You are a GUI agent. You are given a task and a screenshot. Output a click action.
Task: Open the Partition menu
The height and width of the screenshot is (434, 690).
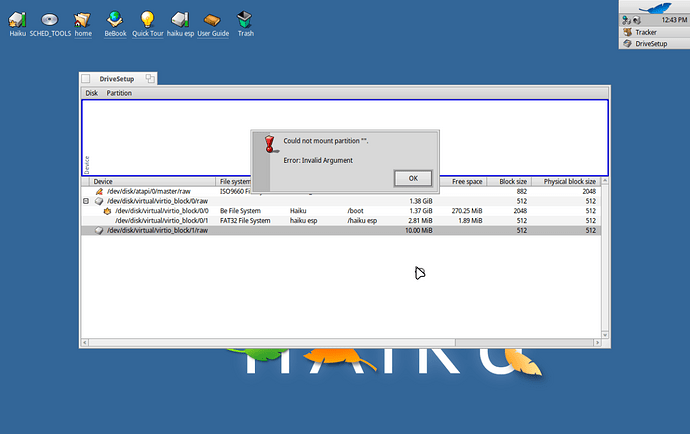(119, 93)
